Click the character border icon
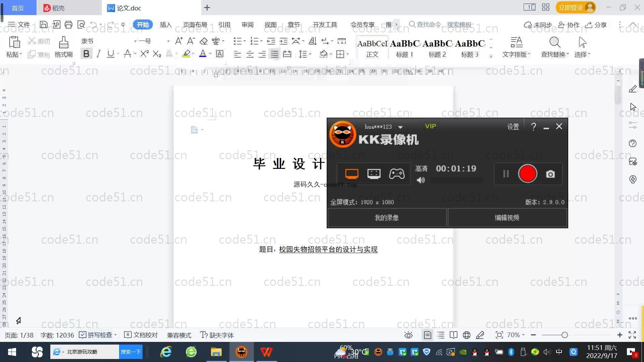The image size is (644, 362). (220, 54)
